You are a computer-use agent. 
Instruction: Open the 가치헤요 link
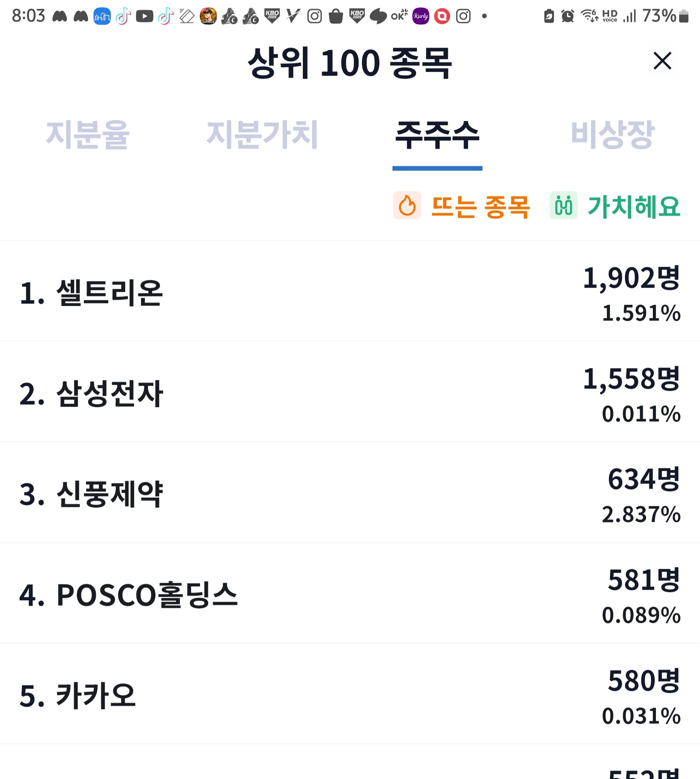634,207
